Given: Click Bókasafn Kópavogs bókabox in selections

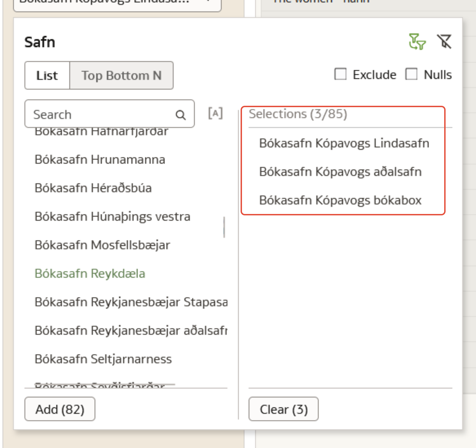Looking at the screenshot, I should coord(340,200).
